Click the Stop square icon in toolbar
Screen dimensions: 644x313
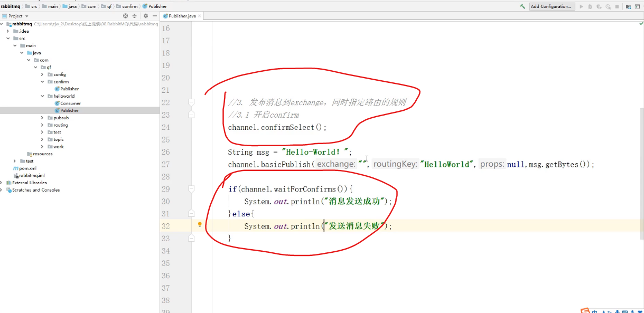(617, 6)
